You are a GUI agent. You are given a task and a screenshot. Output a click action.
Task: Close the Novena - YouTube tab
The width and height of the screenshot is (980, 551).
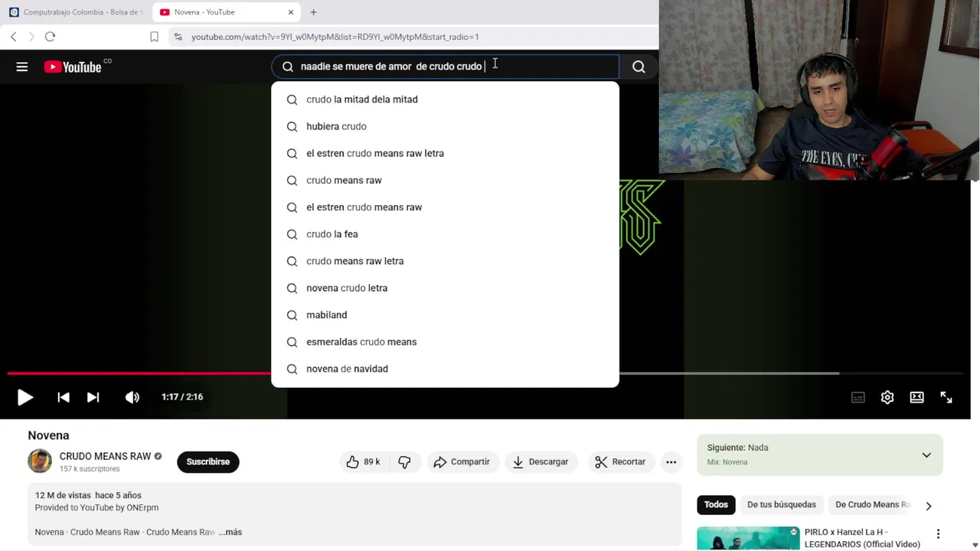click(291, 12)
